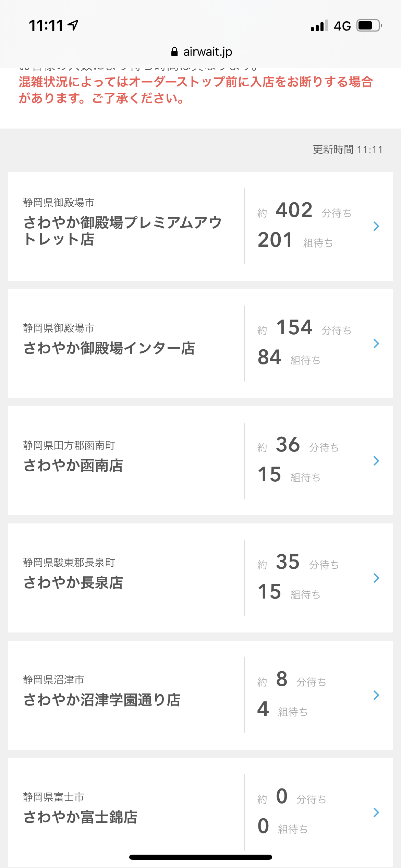
Task: Tap the chevron for さわやか富士錦店
Action: (x=376, y=812)
